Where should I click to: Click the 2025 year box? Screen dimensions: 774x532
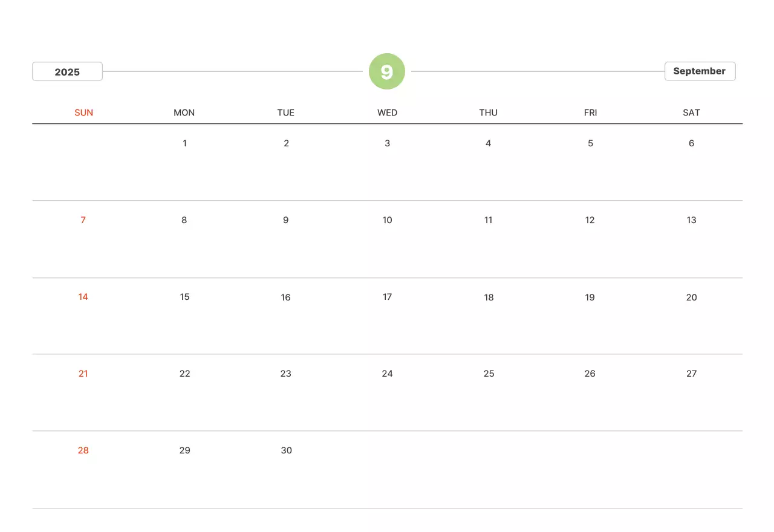click(67, 71)
